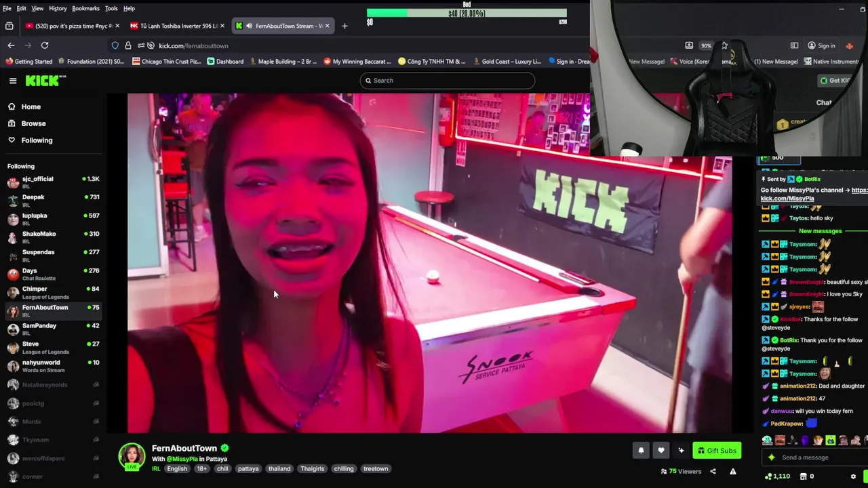The width and height of the screenshot is (868, 488).
Task: Open the History menu
Action: pyautogui.click(x=58, y=8)
